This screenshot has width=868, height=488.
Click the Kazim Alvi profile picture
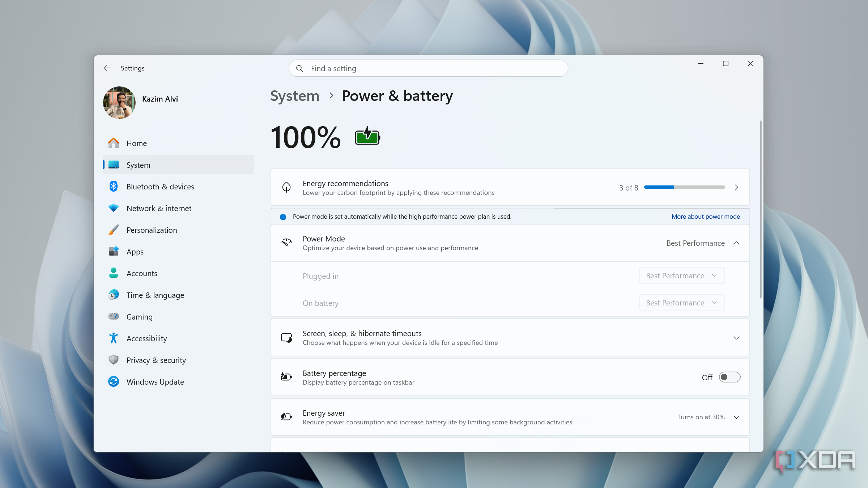click(119, 102)
